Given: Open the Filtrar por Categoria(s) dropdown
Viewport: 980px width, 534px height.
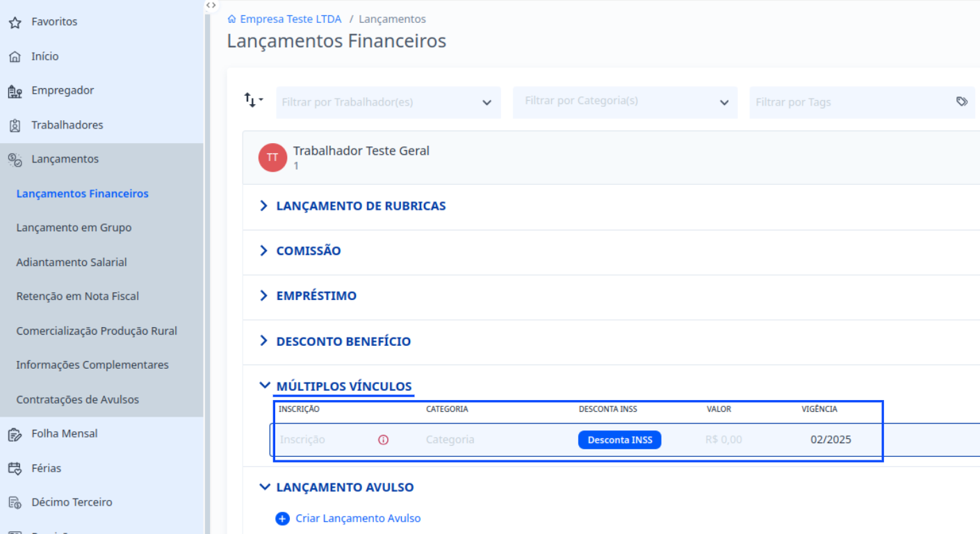Looking at the screenshot, I should point(624,101).
